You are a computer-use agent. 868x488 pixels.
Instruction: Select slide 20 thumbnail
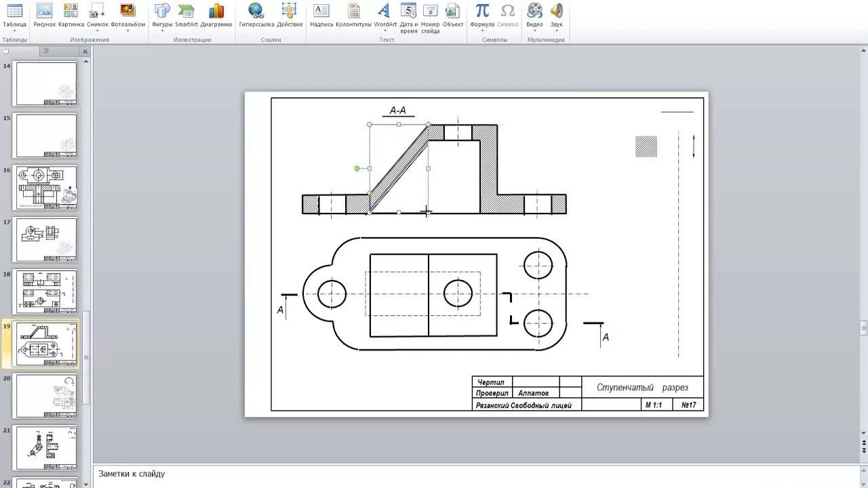(x=46, y=396)
